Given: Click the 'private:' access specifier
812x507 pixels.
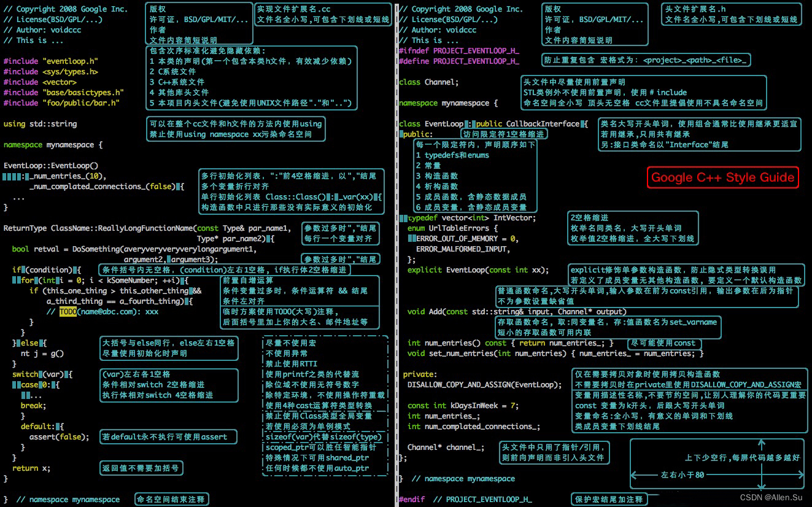Looking at the screenshot, I should click(420, 374).
